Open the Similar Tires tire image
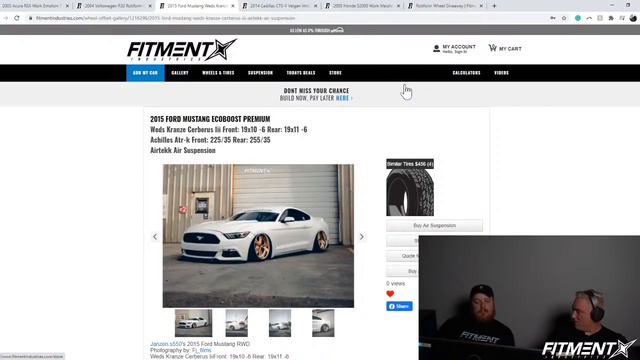640x360 pixels. 410,192
